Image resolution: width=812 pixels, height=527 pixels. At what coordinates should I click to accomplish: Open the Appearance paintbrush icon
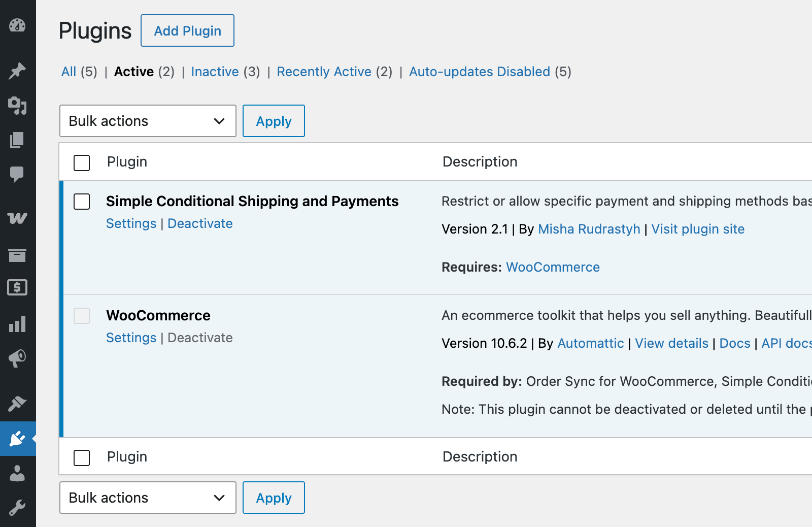point(17,404)
